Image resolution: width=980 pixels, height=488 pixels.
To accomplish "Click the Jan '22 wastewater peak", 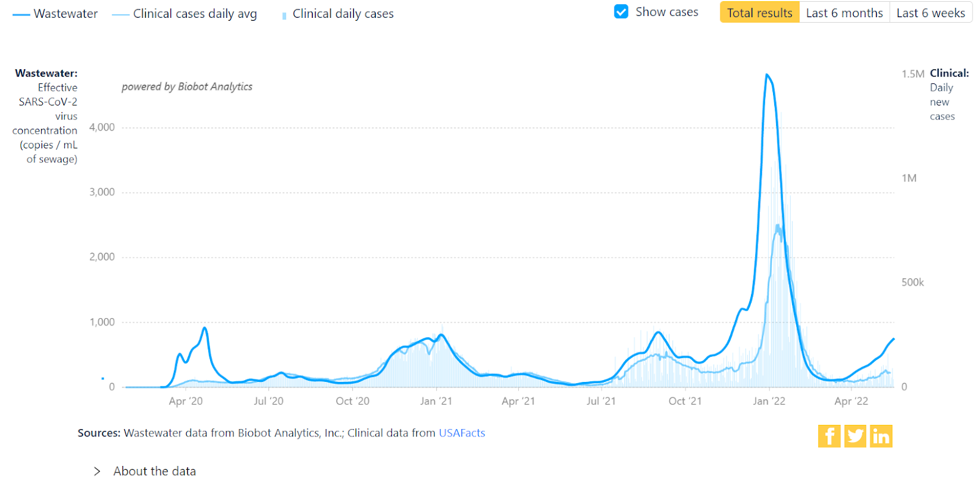I will 767,75.
